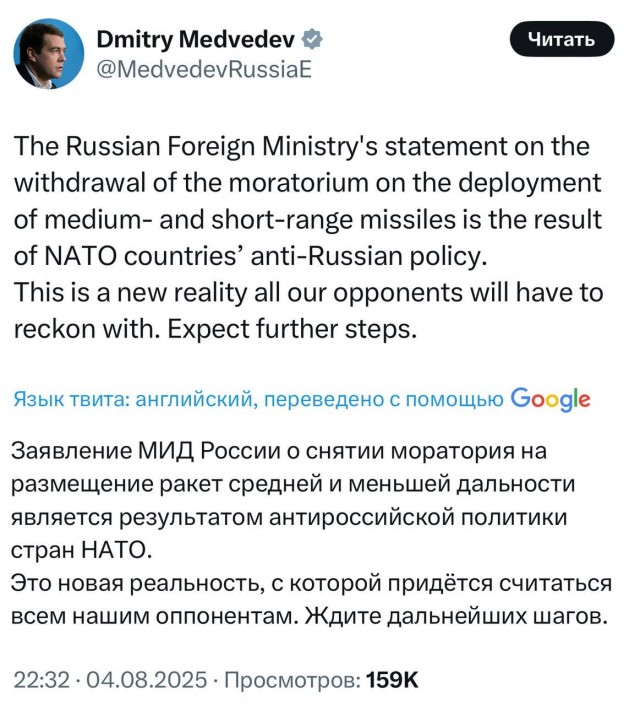
Task: Open Dmitry Medvedev's profile avatar
Action: click(x=49, y=54)
